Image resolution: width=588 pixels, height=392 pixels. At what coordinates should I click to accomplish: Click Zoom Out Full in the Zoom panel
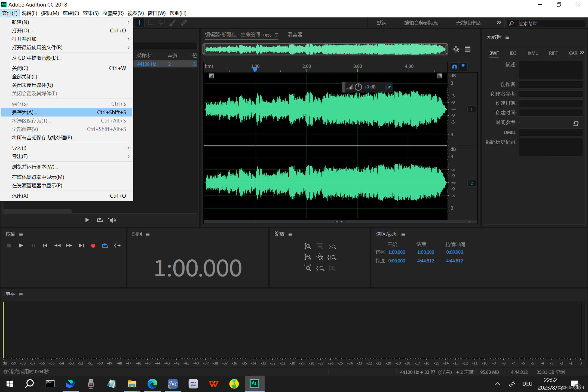320,257
